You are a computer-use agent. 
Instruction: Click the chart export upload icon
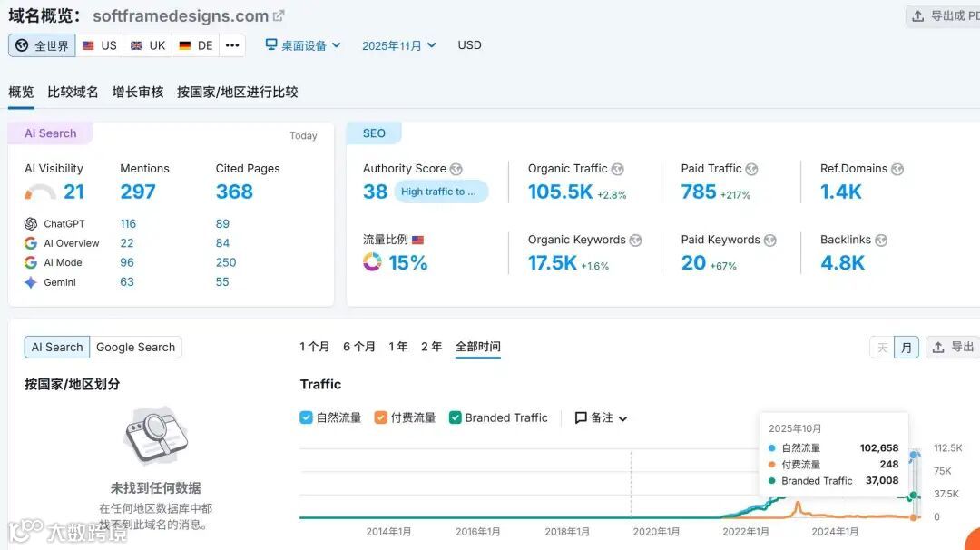938,348
